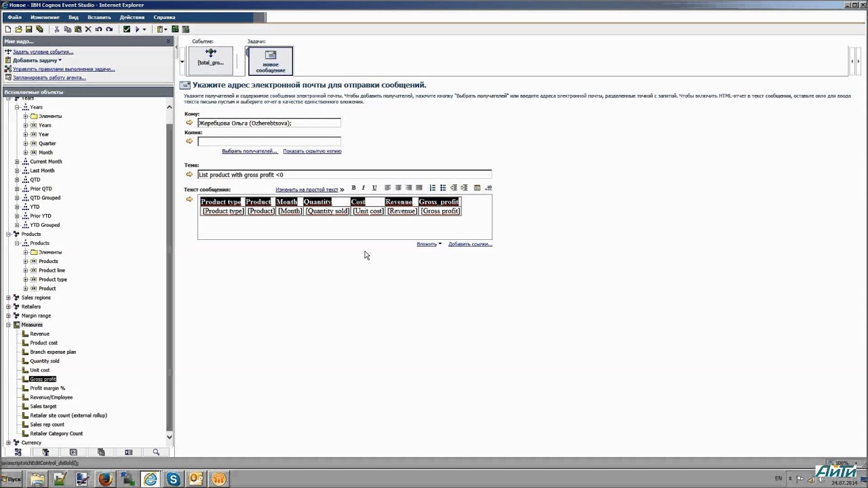Align message text right

tap(409, 188)
